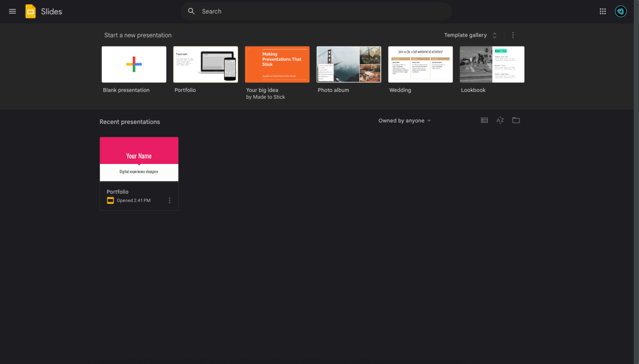Screen dimensions: 639x364
Task: Type in the Search field
Action: (x=316, y=12)
